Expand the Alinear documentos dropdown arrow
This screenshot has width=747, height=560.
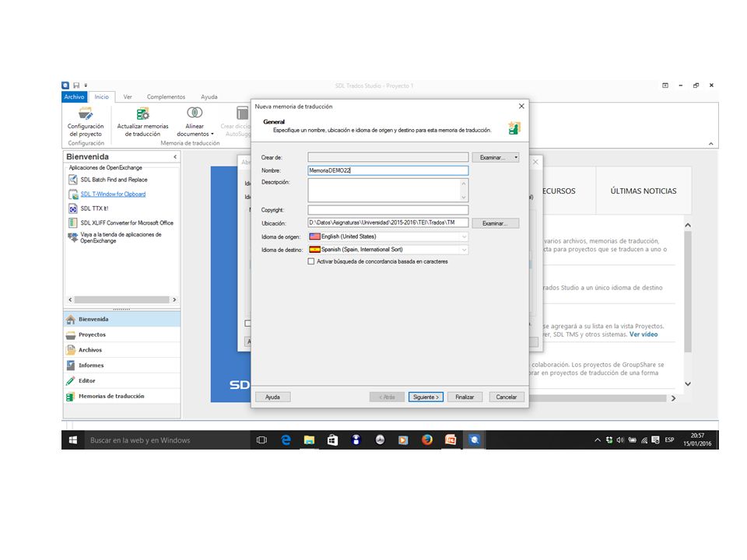212,135
